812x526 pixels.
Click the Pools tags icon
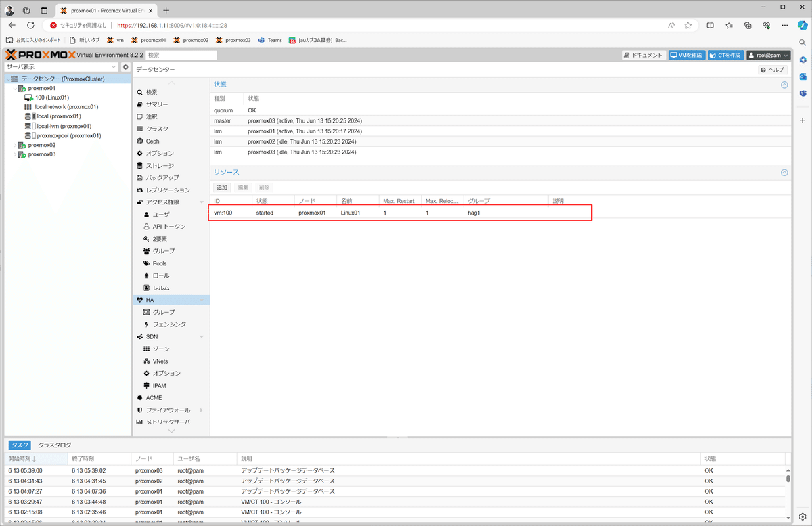147,263
